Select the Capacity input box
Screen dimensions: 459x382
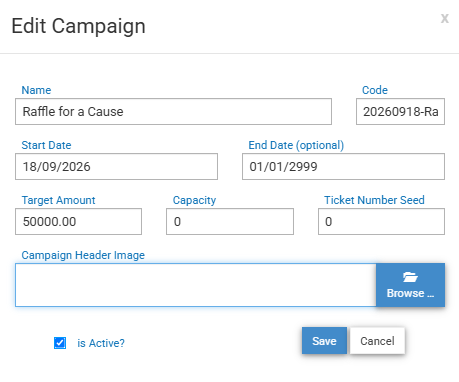pos(230,221)
